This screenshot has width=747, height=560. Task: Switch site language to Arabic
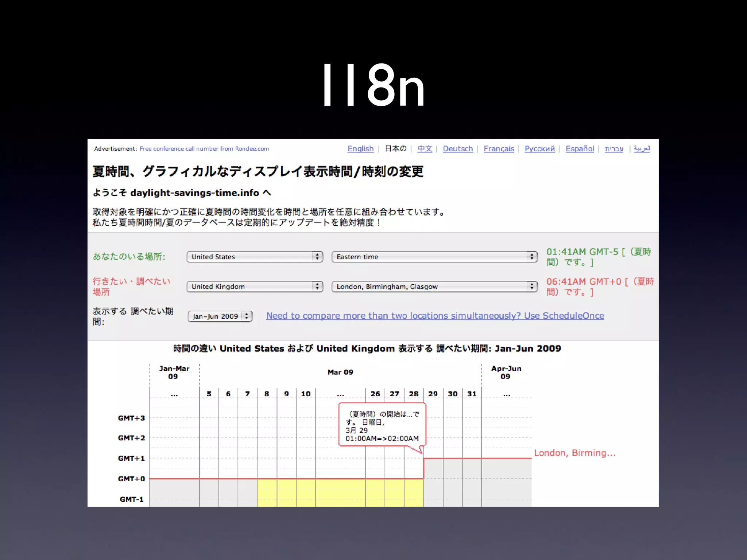tap(642, 149)
